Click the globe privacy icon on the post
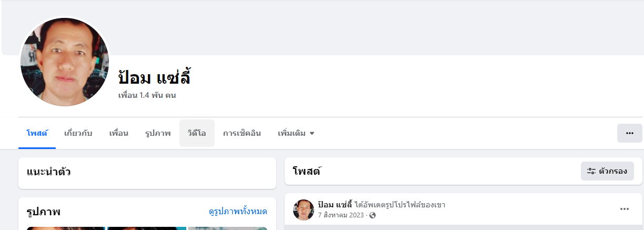The height and width of the screenshot is (230, 644). (373, 215)
